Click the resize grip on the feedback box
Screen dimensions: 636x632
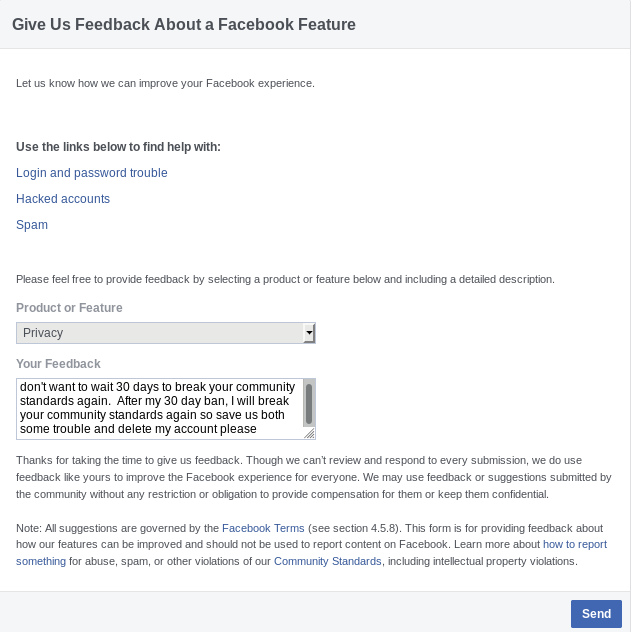click(x=309, y=433)
